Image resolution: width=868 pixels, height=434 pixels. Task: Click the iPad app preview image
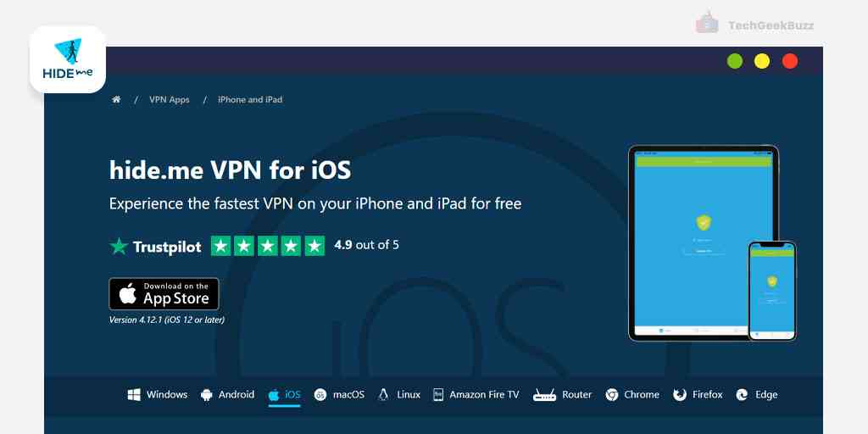[703, 243]
